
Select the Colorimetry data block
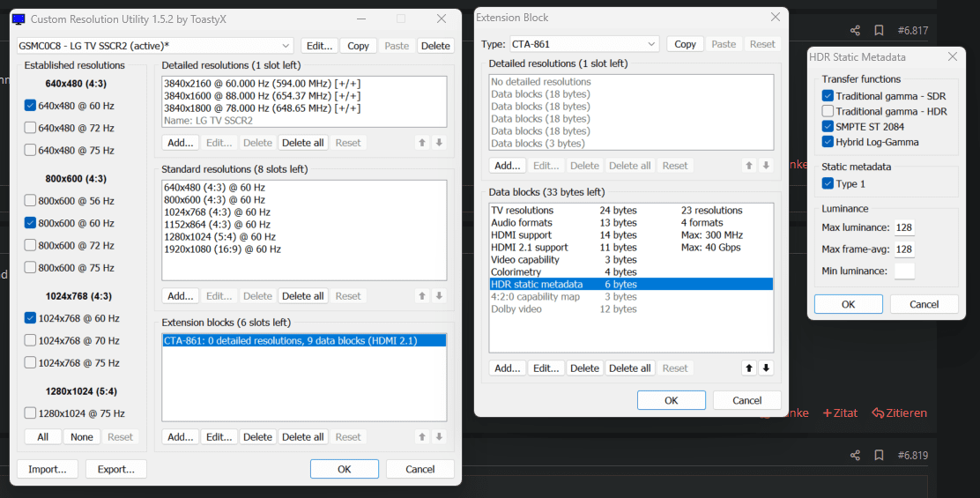(631, 271)
